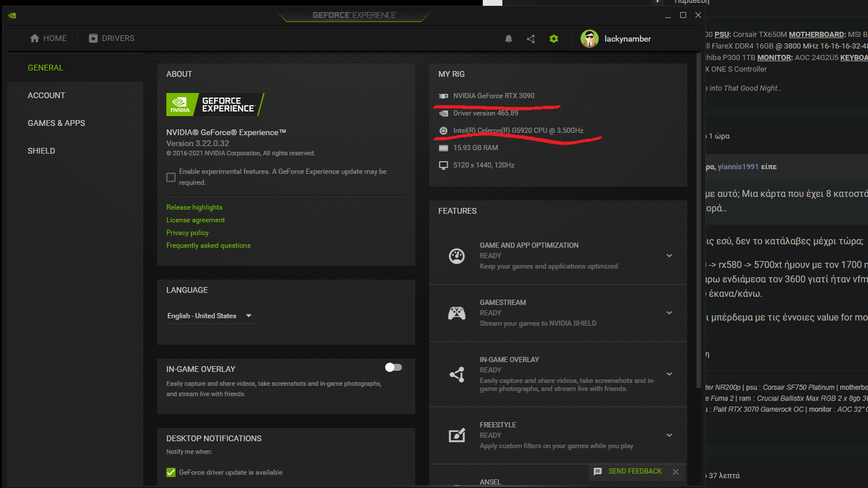Expand Game and App Optimization feature
Image resolution: width=868 pixels, height=488 pixels.
(x=669, y=256)
